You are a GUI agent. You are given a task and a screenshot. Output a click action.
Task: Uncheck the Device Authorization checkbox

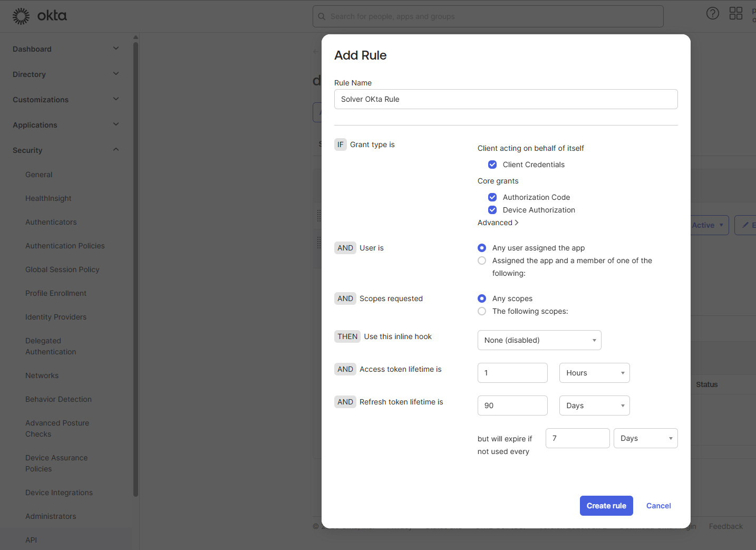pos(492,210)
